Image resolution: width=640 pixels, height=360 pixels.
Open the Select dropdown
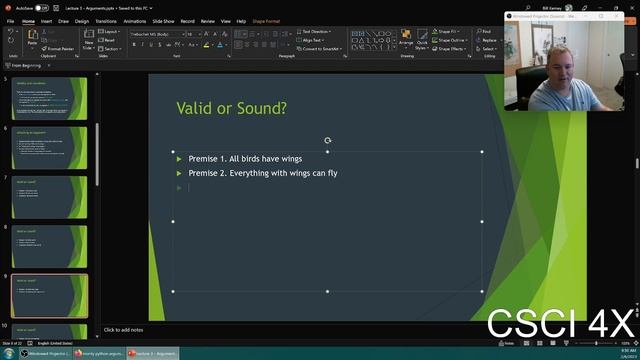[x=487, y=49]
